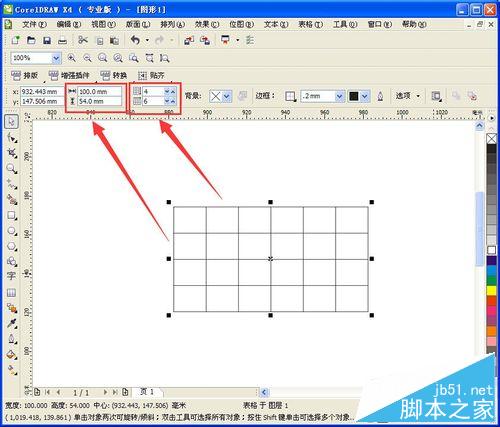This screenshot has width=500, height=427.
Task: Pick the yellow swatch in color palette
Action: point(492,290)
